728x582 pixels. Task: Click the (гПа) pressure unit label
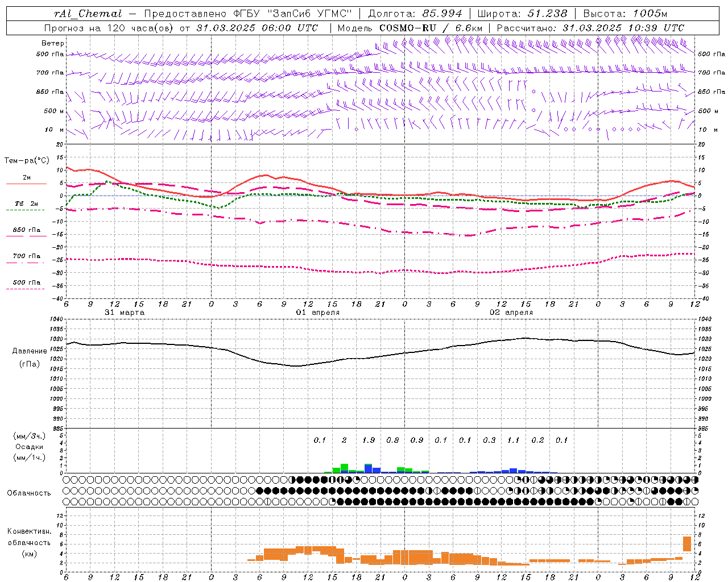tap(30, 364)
